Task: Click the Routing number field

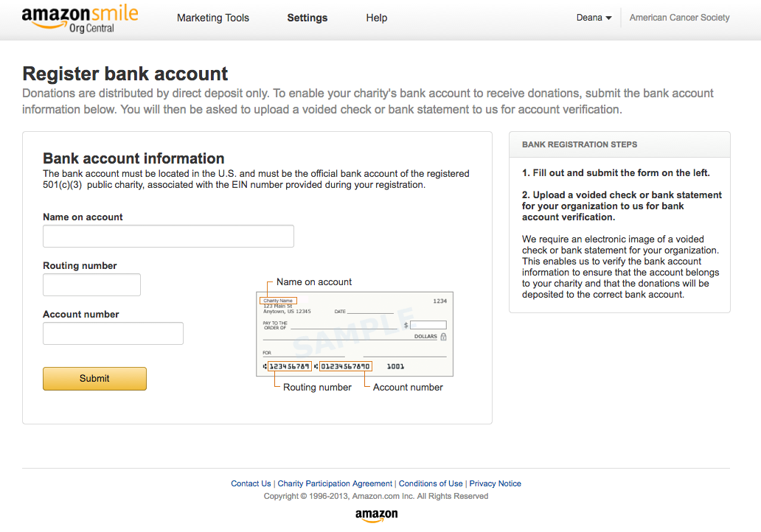Action: pyautogui.click(x=91, y=284)
